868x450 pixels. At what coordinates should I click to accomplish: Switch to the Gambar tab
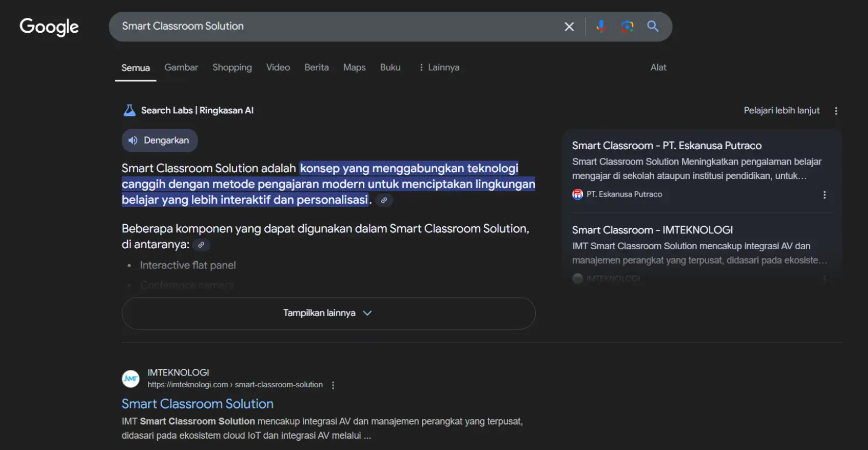181,67
